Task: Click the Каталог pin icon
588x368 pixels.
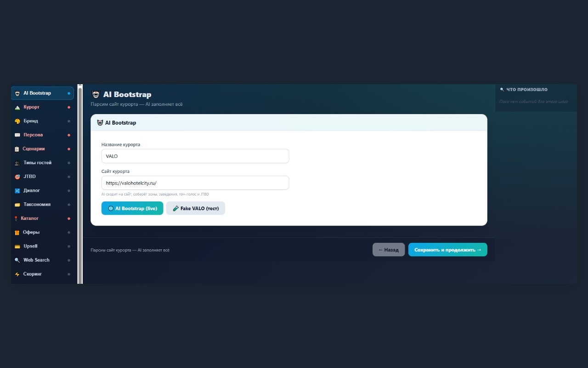Action: pos(16,218)
